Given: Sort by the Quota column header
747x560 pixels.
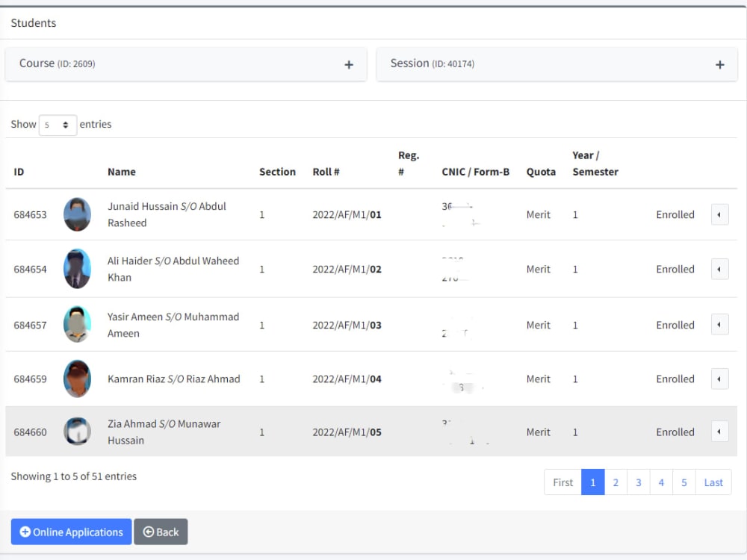Looking at the screenshot, I should point(541,172).
